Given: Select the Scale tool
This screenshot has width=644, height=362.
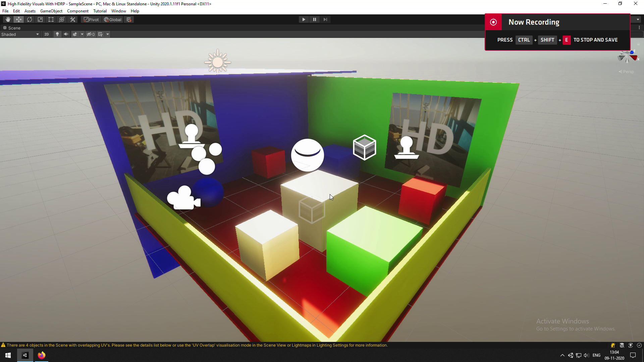Looking at the screenshot, I should (x=40, y=19).
